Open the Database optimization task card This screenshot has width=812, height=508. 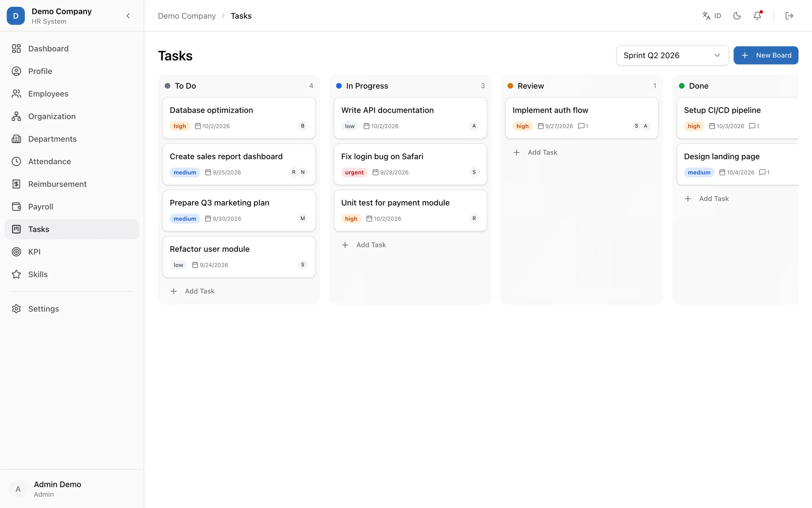pyautogui.click(x=239, y=118)
